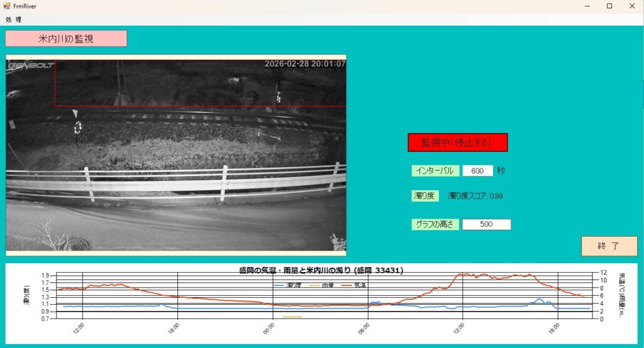Minimize the FrmRiver window
644x348 pixels.
(586, 6)
